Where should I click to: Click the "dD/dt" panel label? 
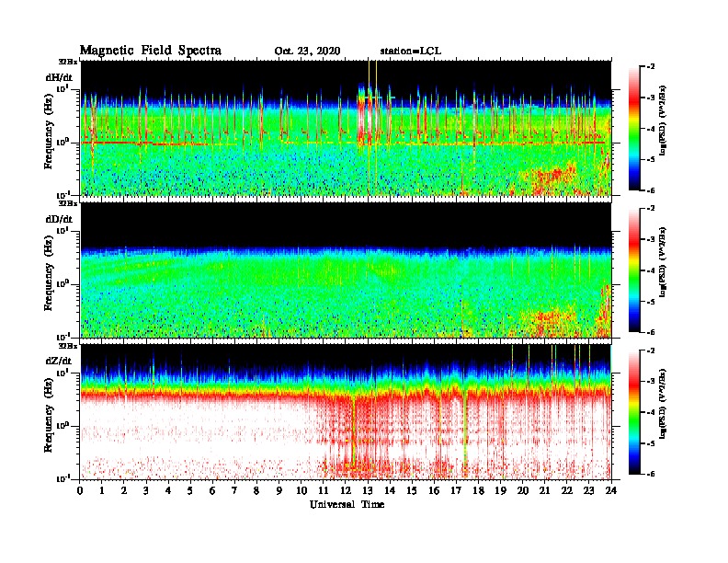point(59,219)
